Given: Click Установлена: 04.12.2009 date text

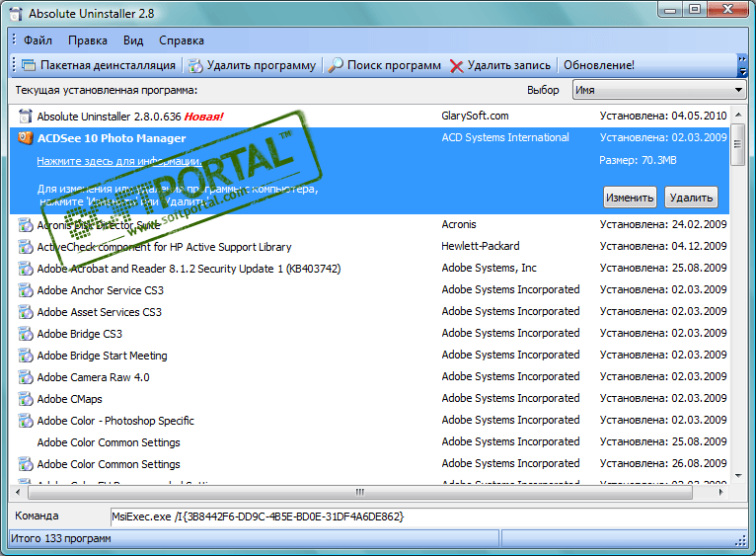Looking at the screenshot, I should coord(663,246).
